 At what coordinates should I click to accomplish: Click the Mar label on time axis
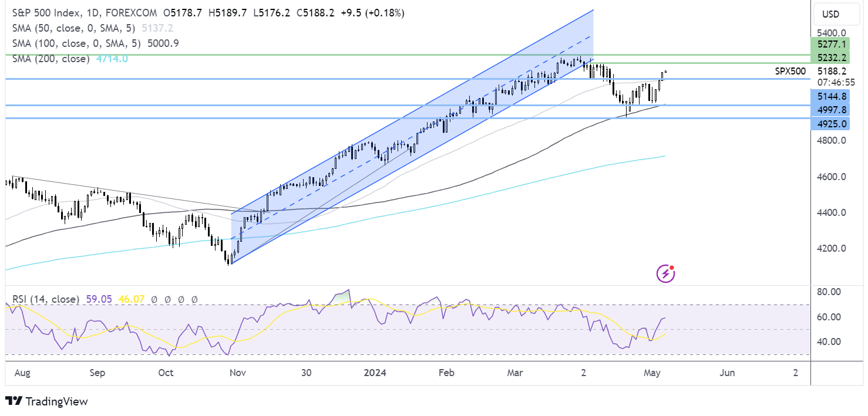click(x=515, y=373)
